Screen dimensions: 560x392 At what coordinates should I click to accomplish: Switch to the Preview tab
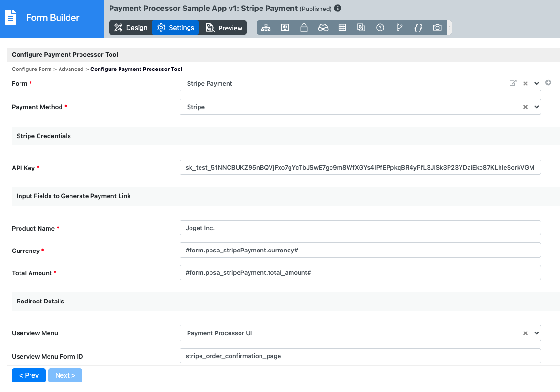(x=224, y=28)
